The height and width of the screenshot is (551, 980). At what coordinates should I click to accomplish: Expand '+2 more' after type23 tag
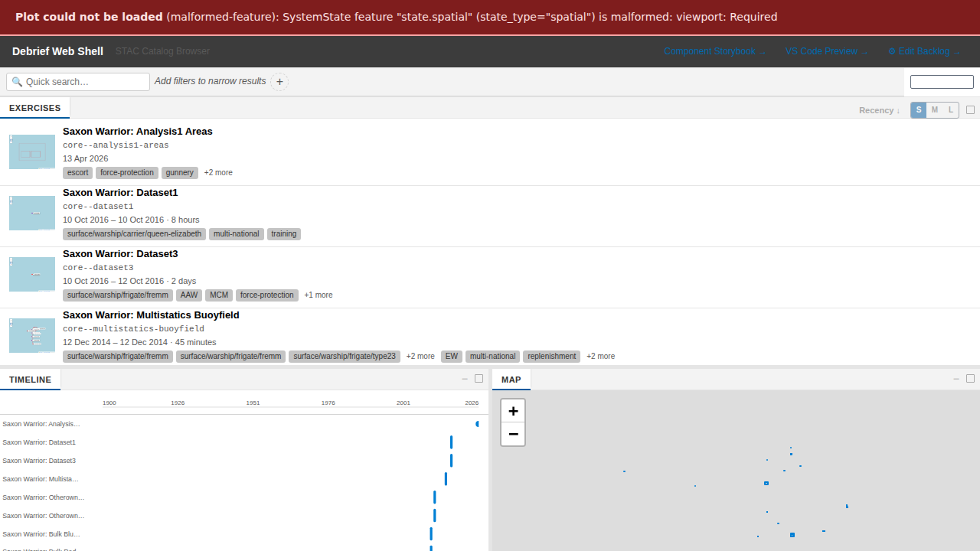[x=420, y=357]
